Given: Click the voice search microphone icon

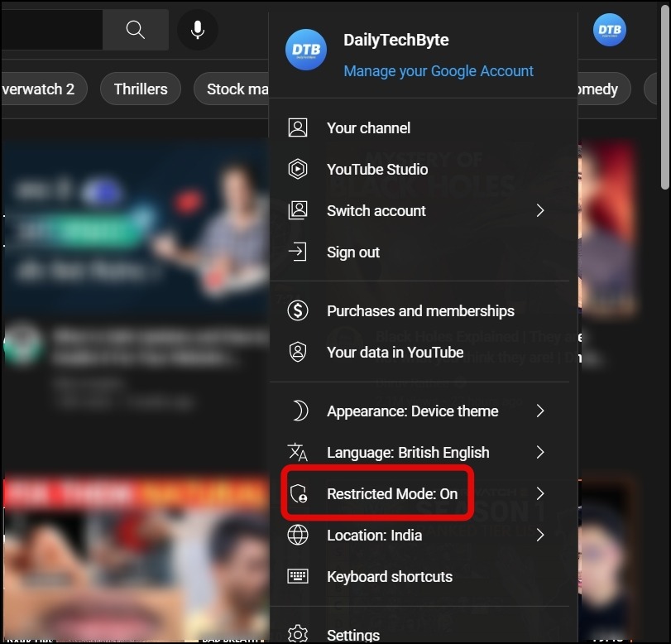Looking at the screenshot, I should click(198, 30).
